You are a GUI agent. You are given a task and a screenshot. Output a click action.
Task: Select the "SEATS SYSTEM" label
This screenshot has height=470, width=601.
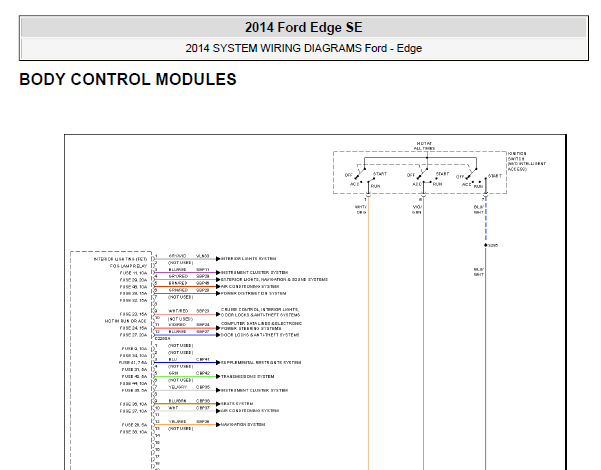[237, 404]
